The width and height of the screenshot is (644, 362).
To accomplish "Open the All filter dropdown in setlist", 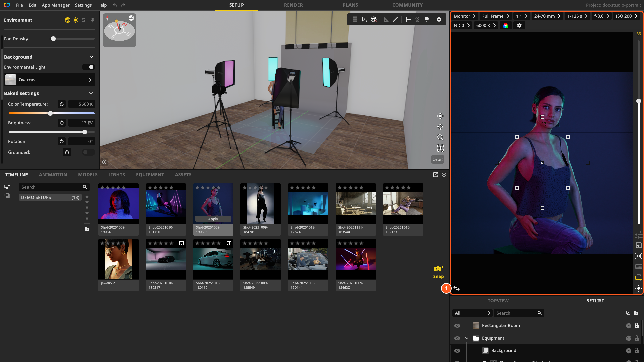I will point(473,313).
